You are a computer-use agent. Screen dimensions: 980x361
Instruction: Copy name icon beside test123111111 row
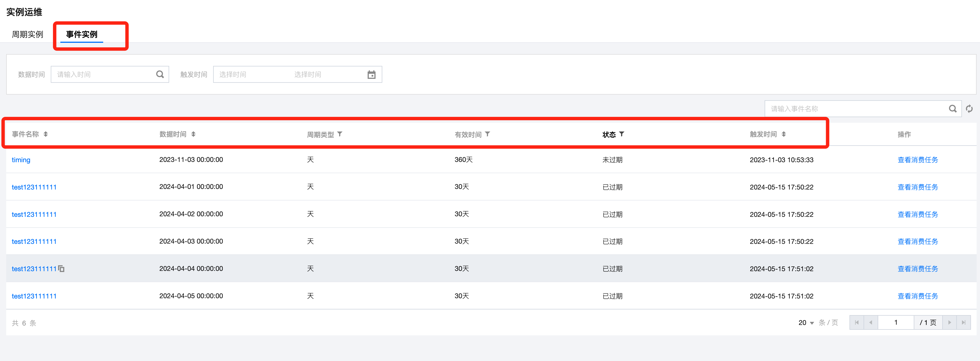click(61, 269)
